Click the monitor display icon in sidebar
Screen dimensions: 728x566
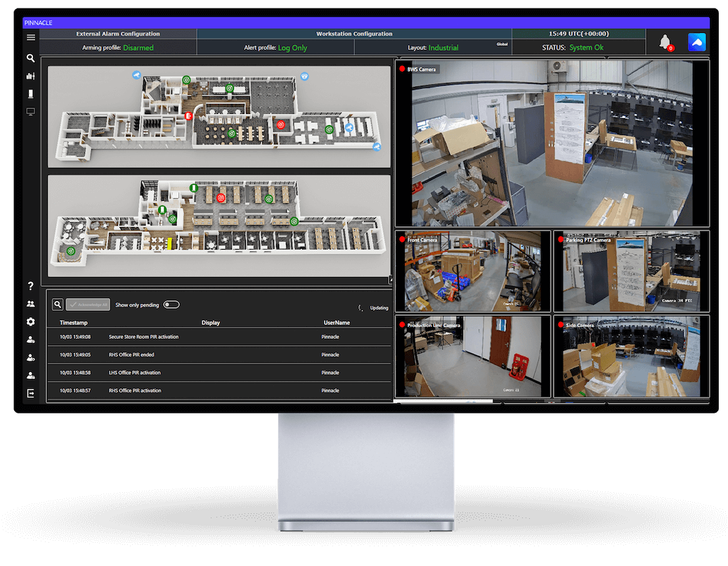pyautogui.click(x=30, y=112)
